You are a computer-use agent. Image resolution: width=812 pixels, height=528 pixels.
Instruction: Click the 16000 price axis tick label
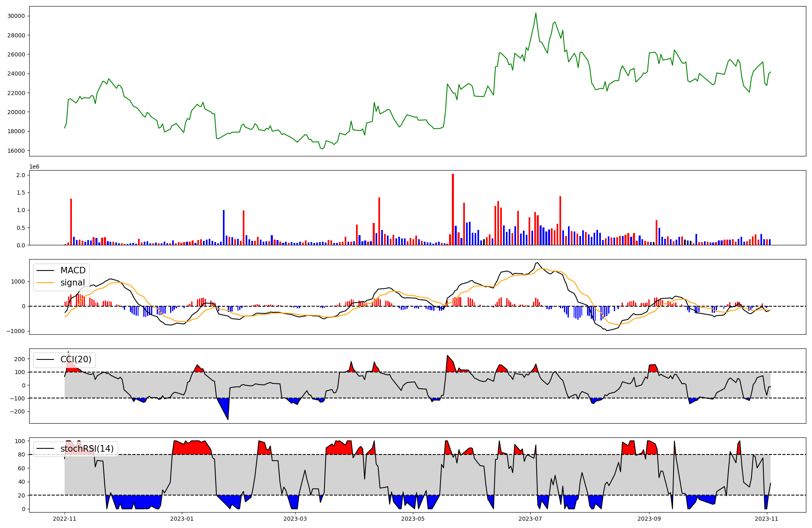[x=16, y=151]
